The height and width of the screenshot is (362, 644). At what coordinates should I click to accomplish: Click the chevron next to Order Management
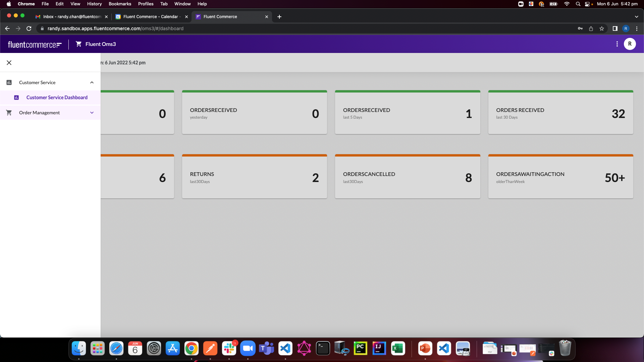click(92, 112)
